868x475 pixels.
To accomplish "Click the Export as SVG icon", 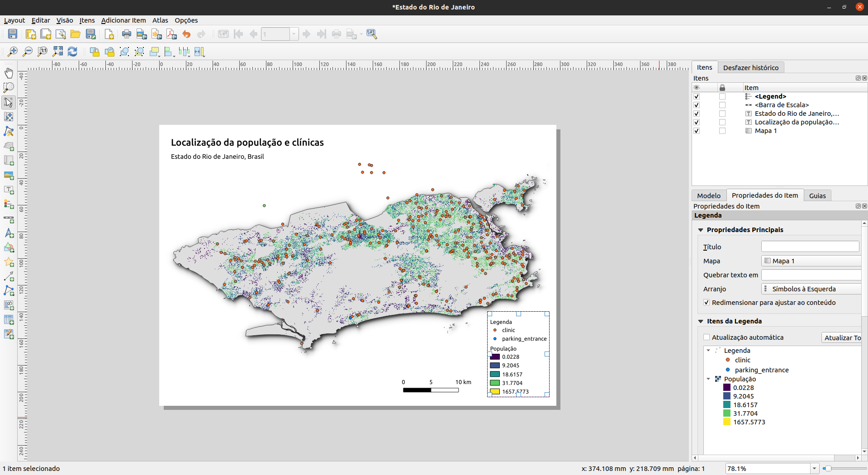I will click(x=157, y=34).
